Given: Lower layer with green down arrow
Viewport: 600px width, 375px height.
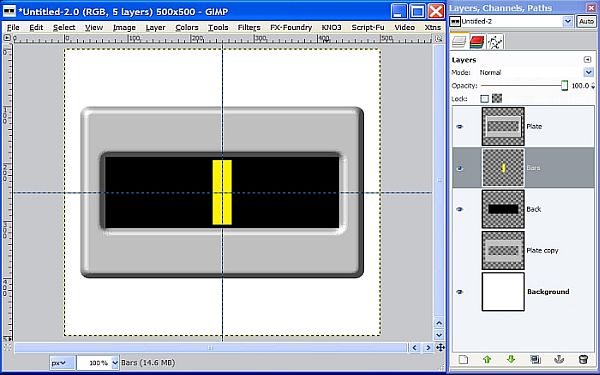Looking at the screenshot, I should point(511,359).
